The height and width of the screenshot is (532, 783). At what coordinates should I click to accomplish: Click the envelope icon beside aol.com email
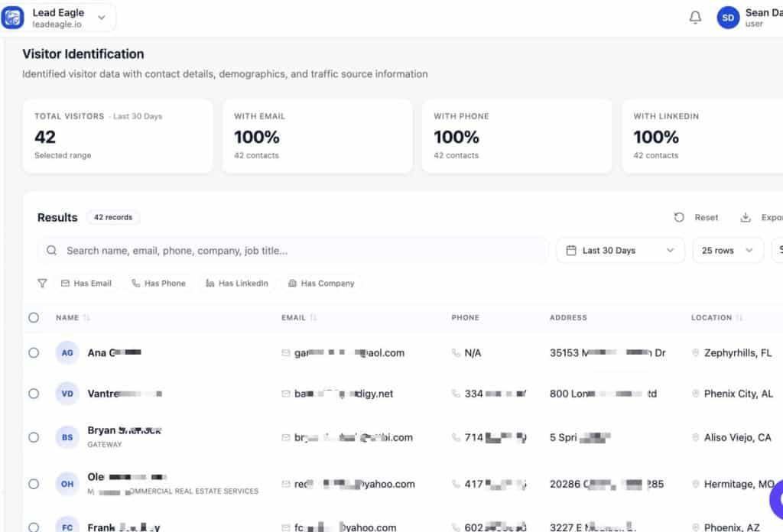pyautogui.click(x=286, y=353)
